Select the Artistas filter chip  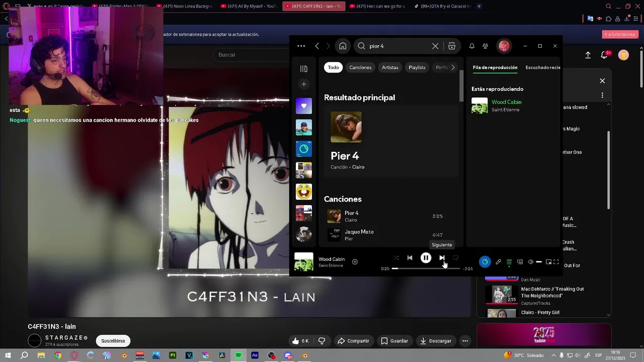pos(390,67)
